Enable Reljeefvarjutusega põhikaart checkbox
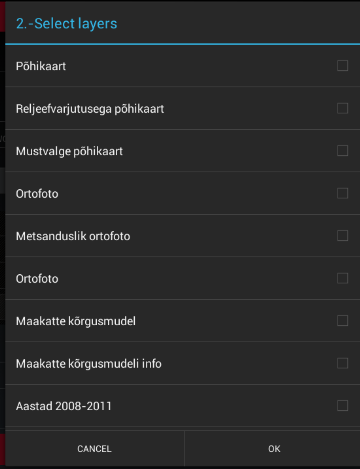This screenshot has height=469, width=360. [342, 108]
